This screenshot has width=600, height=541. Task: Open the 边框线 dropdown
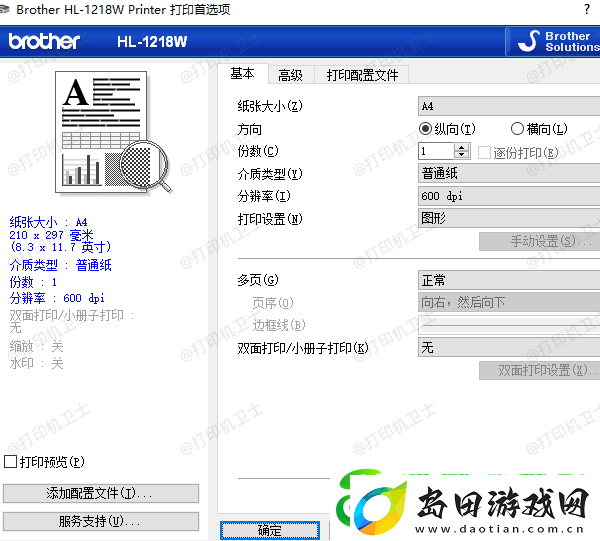tap(509, 325)
